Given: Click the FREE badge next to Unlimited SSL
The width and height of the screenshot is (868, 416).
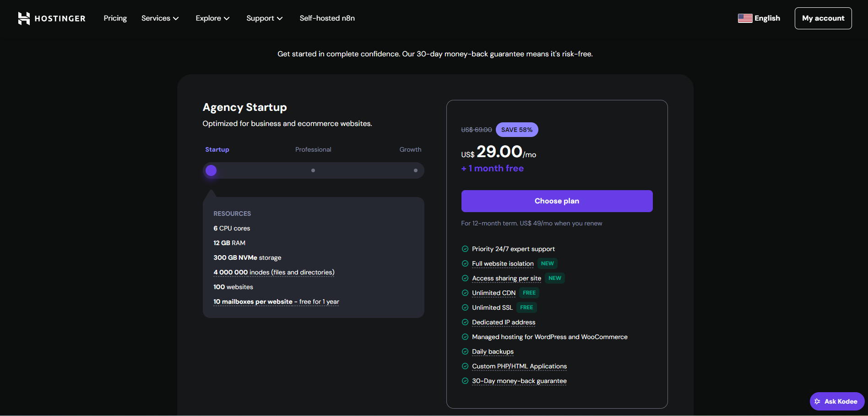Looking at the screenshot, I should (x=526, y=307).
